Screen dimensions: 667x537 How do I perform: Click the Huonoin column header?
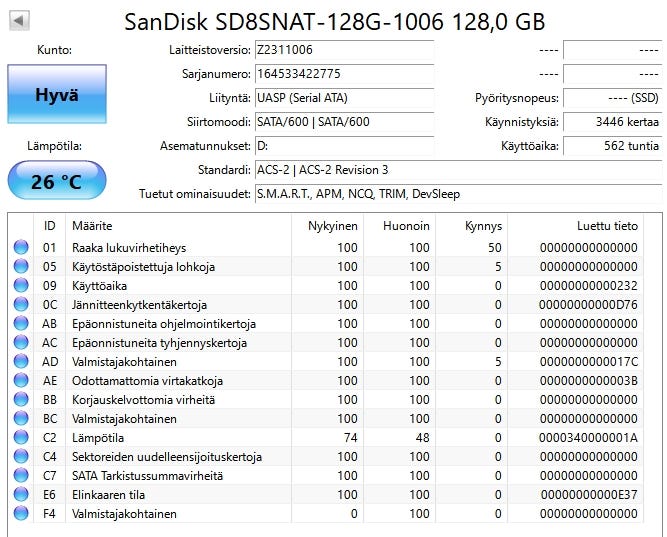coord(400,226)
